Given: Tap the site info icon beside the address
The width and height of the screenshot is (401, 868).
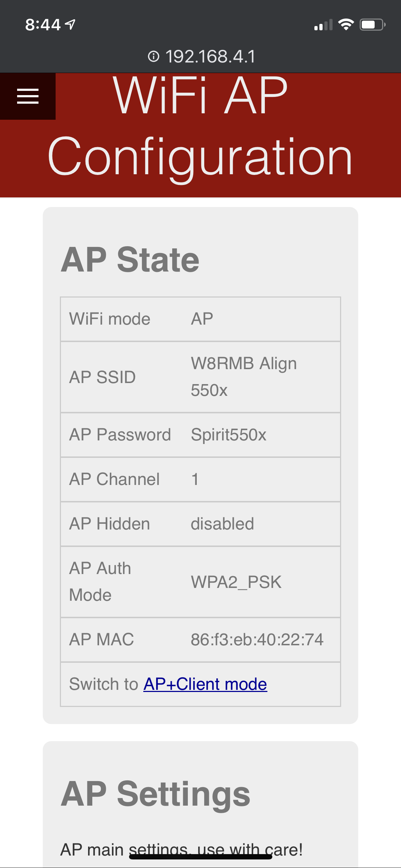Looking at the screenshot, I should coord(154,56).
